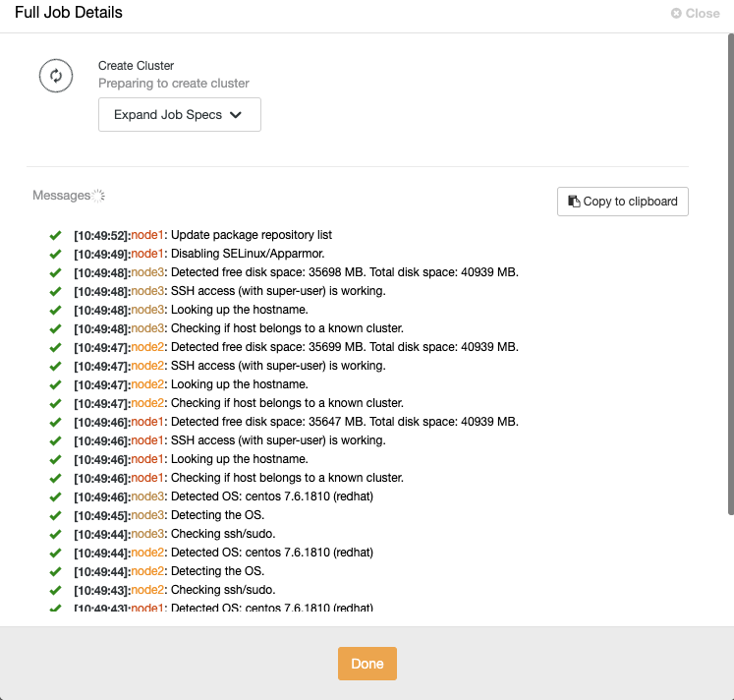Click checkmark next to node1 Checking if host belongs
Image resolution: width=734 pixels, height=700 pixels.
pyautogui.click(x=55, y=479)
